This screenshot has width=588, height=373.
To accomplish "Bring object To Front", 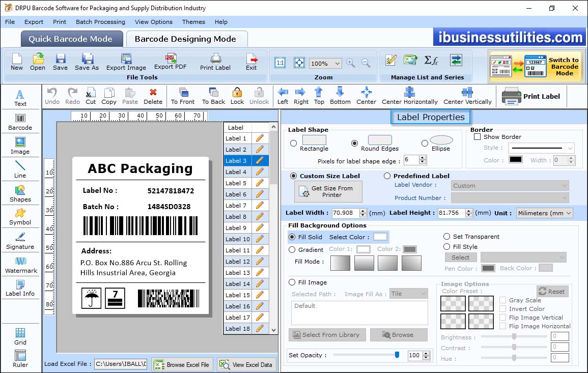I will [183, 96].
